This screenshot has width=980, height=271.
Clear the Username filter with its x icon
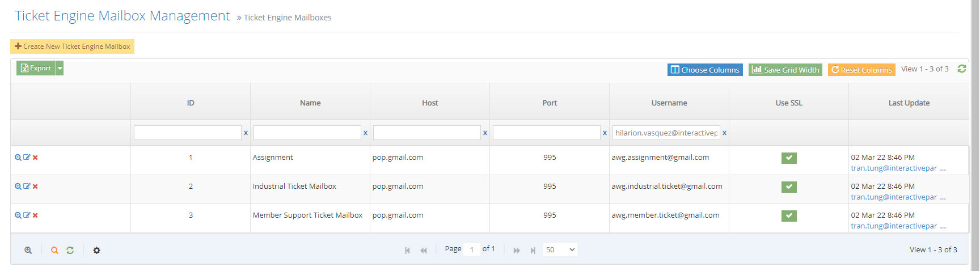tap(724, 133)
